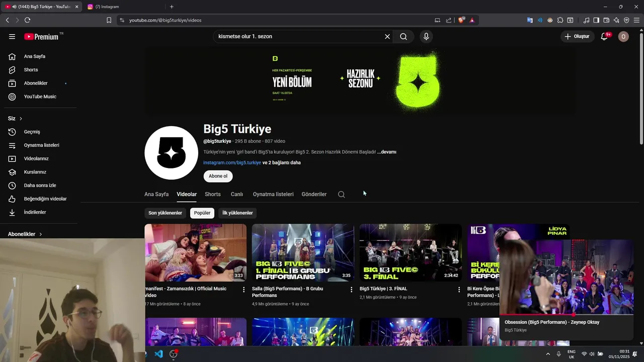Open options menu for Salla B Grubu video
The height and width of the screenshot is (362, 644).
(352, 290)
